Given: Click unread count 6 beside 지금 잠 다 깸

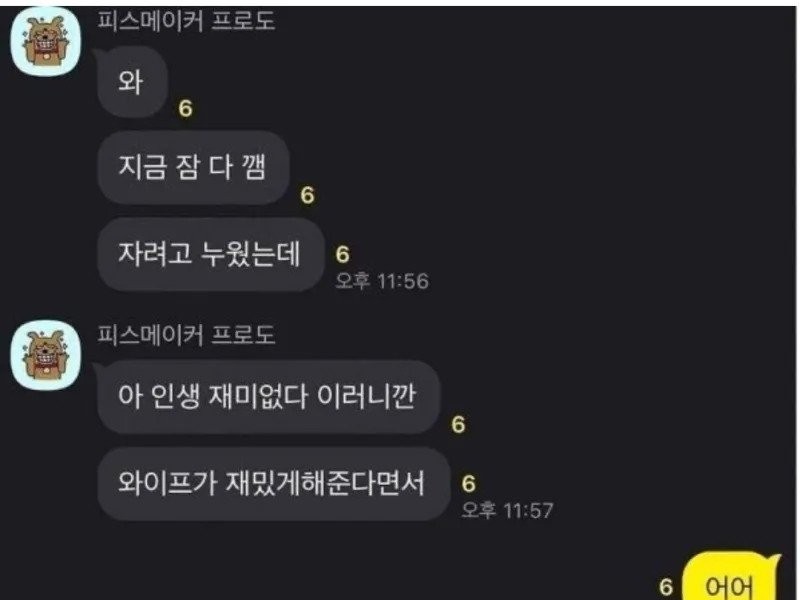Looking at the screenshot, I should [x=307, y=195].
